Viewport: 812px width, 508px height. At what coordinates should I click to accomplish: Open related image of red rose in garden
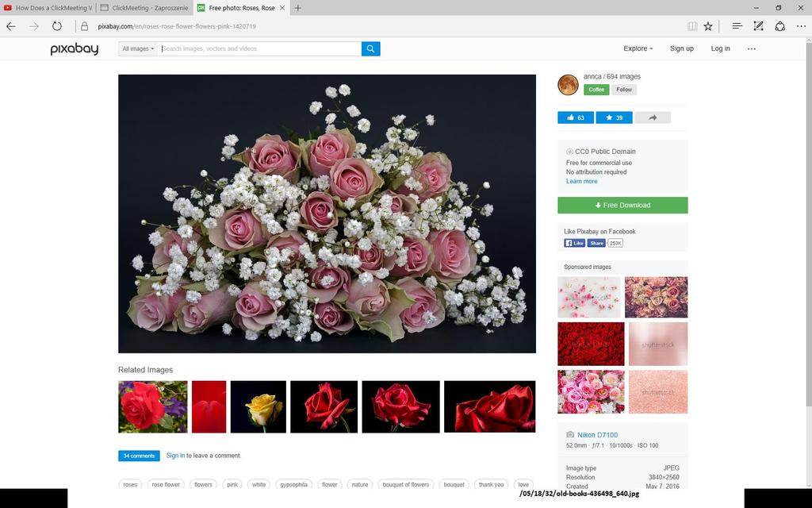tap(153, 407)
